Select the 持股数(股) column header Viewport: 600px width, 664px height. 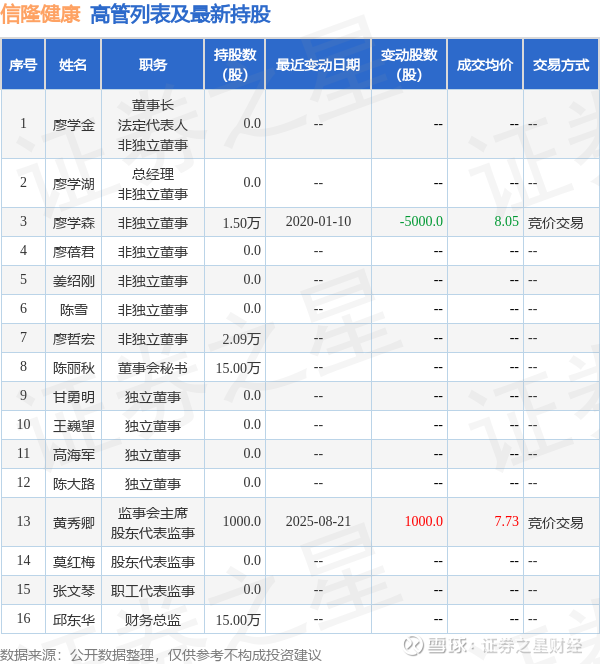[x=235, y=64]
